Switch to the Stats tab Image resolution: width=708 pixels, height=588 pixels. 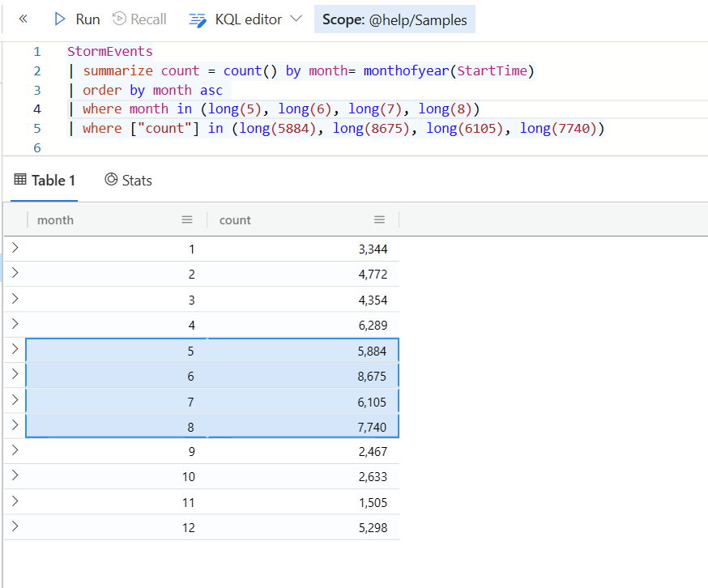[129, 181]
